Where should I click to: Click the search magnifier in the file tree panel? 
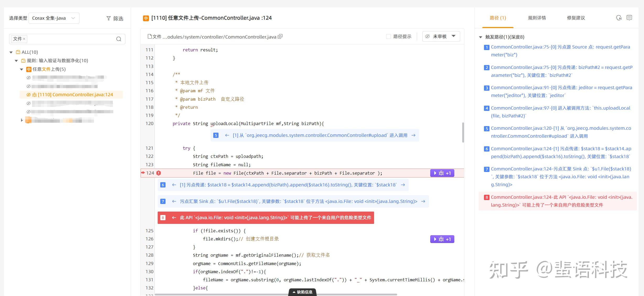(119, 39)
